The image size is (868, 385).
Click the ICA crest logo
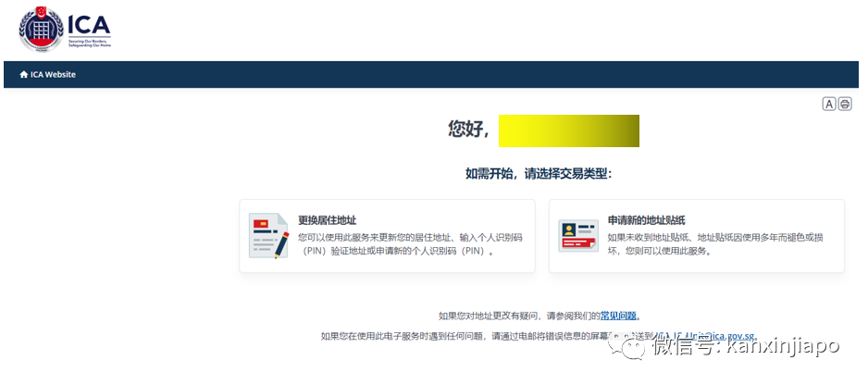[41, 30]
